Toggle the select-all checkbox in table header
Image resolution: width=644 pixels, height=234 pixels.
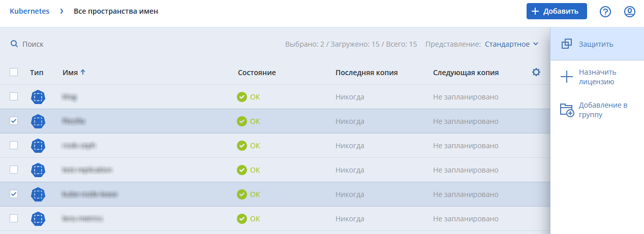(x=14, y=73)
